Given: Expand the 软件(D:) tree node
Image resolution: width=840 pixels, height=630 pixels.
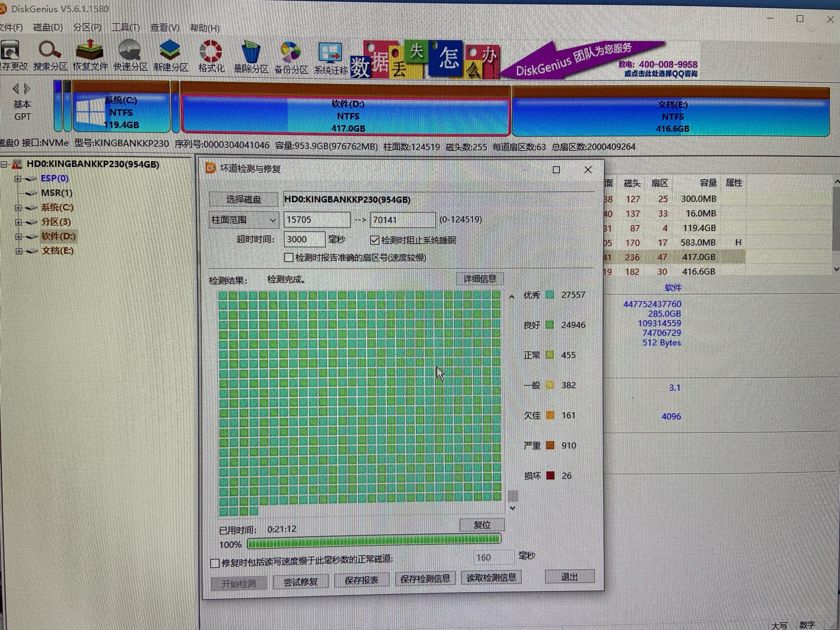Looking at the screenshot, I should point(18,237).
